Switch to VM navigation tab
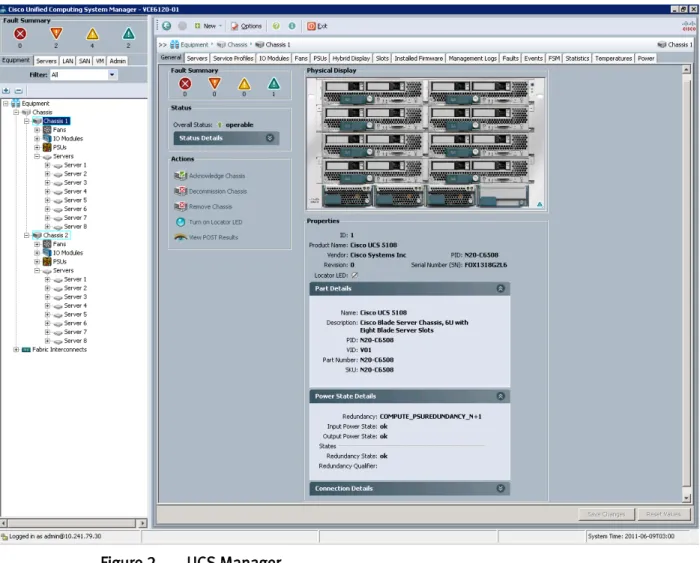The width and height of the screenshot is (700, 563). tap(100, 61)
